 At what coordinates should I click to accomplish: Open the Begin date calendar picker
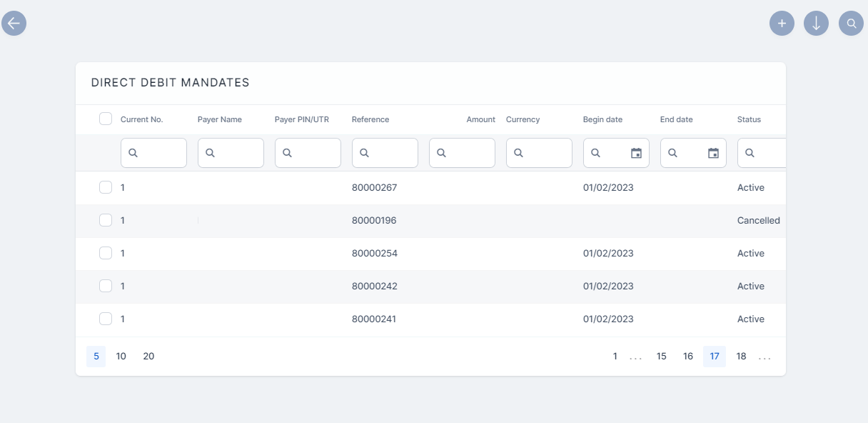coord(636,153)
